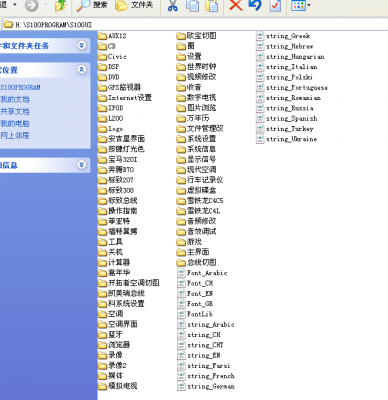Open the Search toolbar button

click(92, 6)
